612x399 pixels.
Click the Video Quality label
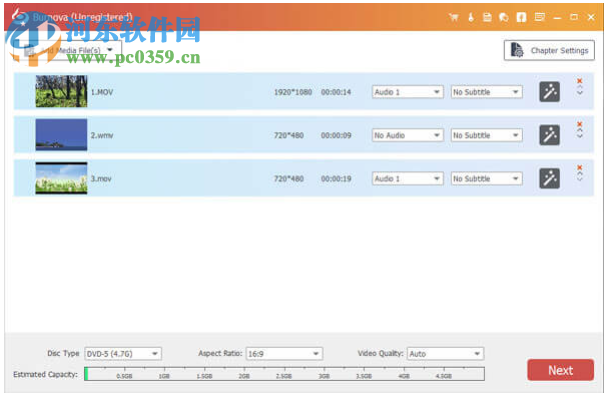(380, 353)
